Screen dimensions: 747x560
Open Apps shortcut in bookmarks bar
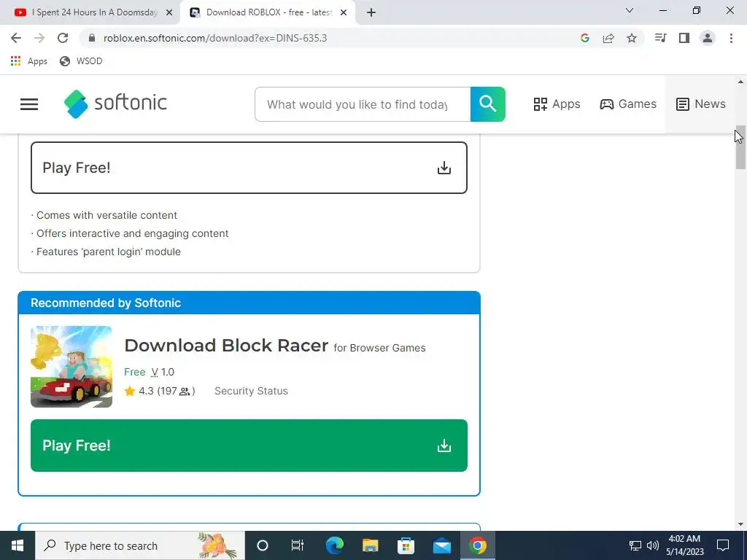pos(28,61)
